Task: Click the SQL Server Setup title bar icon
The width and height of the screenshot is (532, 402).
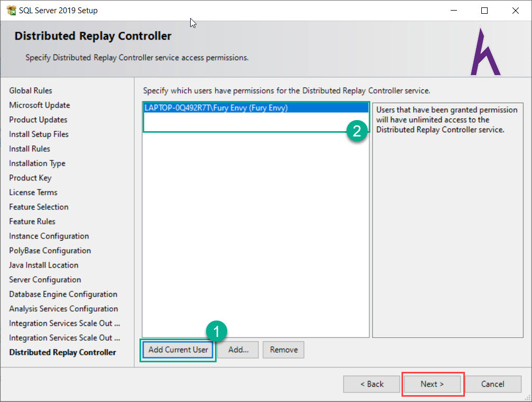Action: click(11, 10)
